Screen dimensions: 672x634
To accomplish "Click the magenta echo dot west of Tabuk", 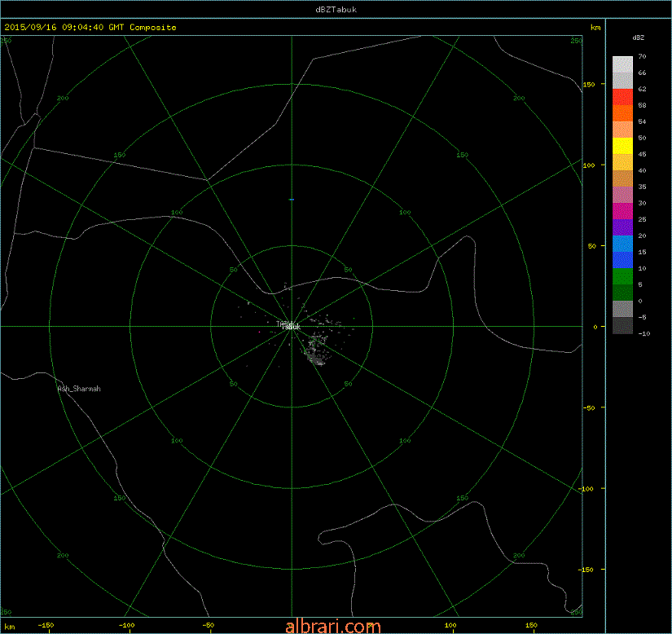I will (259, 332).
